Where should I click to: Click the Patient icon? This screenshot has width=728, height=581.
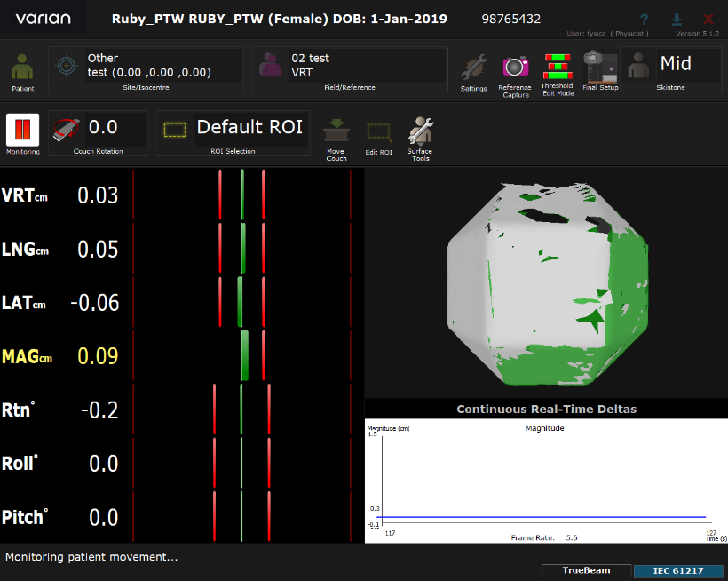click(23, 69)
